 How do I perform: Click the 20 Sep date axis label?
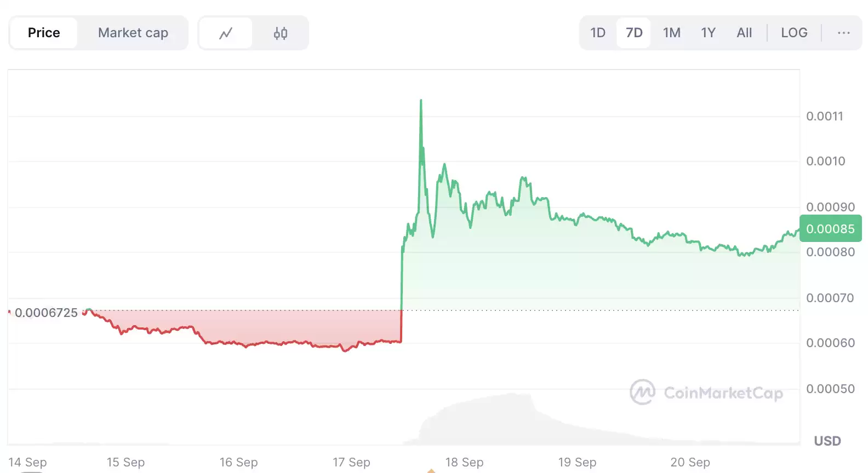pyautogui.click(x=690, y=462)
